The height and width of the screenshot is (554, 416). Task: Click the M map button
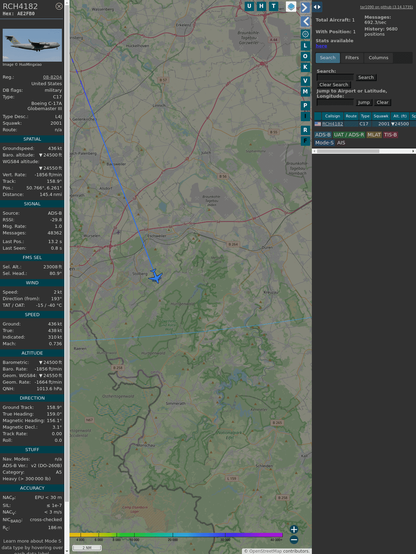305,92
